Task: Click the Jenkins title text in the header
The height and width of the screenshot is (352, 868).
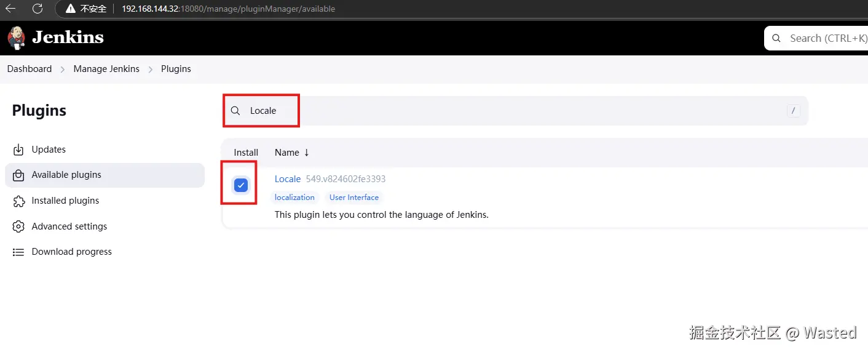Action: pos(68,38)
